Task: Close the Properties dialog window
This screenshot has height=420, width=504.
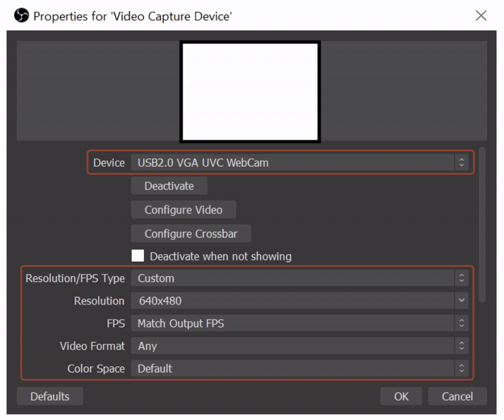Action: pos(481,16)
